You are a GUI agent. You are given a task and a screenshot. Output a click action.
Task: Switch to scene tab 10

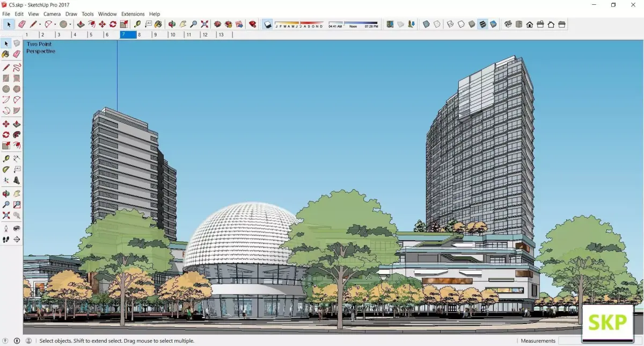(176, 34)
